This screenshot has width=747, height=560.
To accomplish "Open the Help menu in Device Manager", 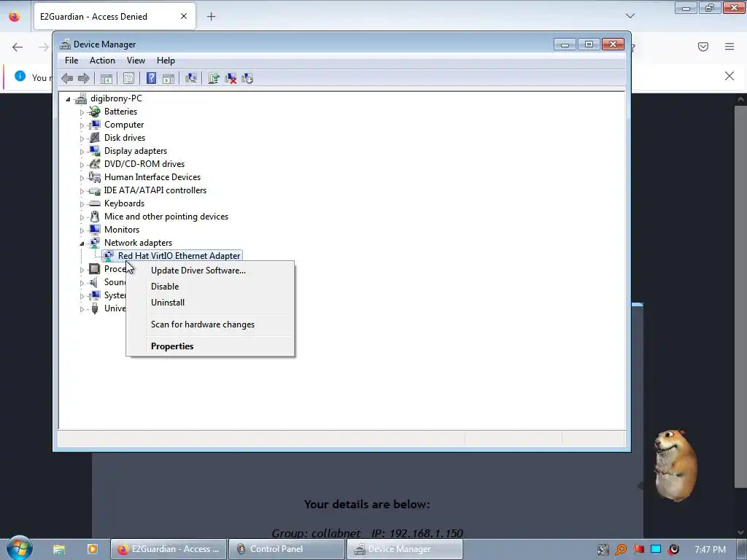I will [166, 61].
